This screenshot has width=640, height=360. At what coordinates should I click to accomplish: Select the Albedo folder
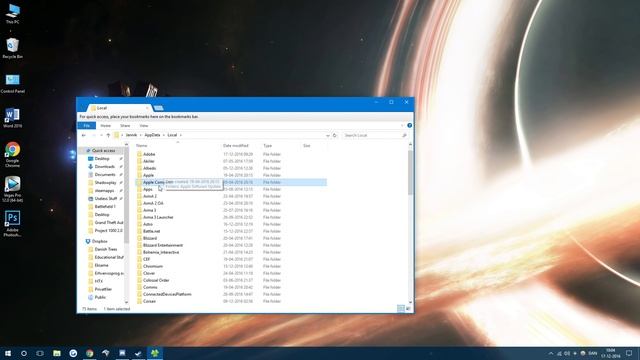tap(149, 168)
